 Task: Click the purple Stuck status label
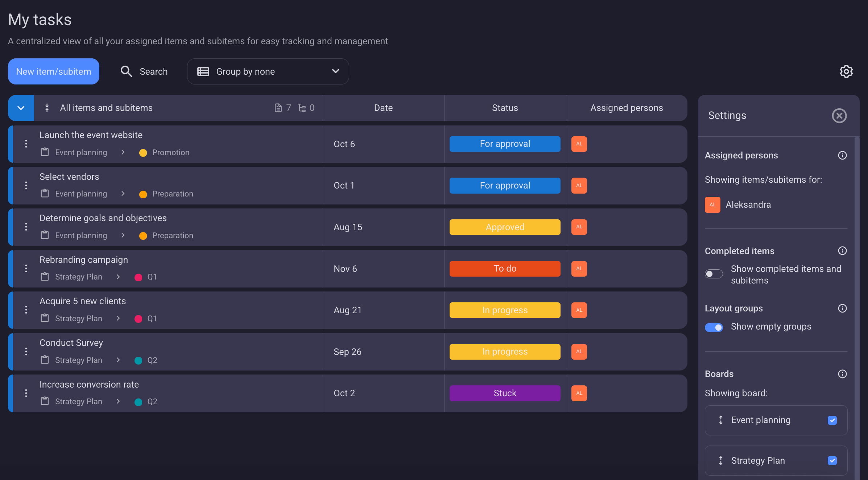click(x=505, y=393)
